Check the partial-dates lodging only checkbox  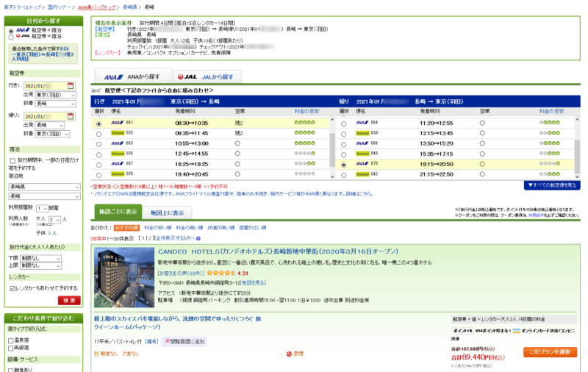12,161
